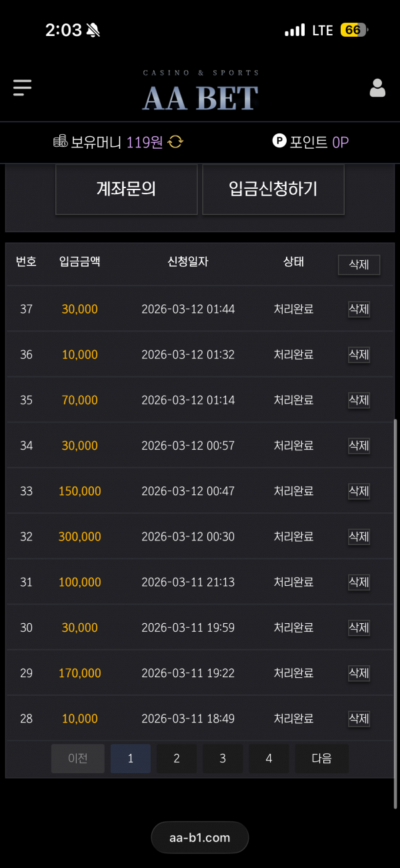This screenshot has width=400, height=868.
Task: Tap the user profile icon
Action: pos(377,88)
